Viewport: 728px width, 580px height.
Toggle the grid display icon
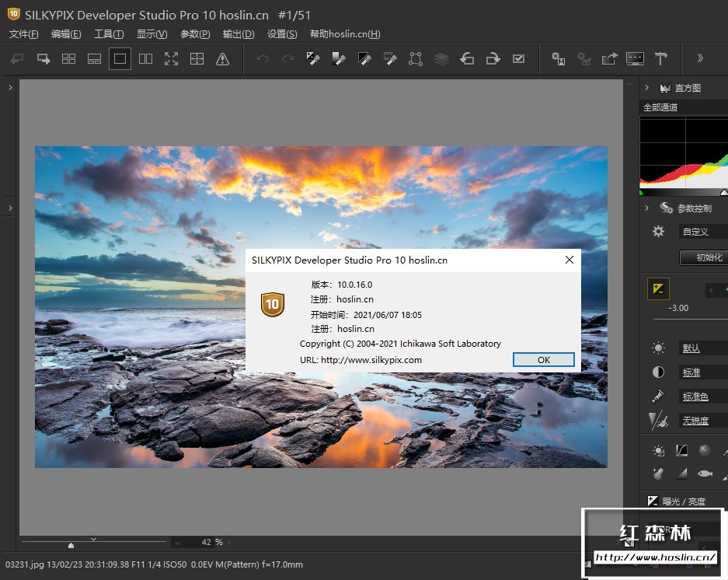tap(197, 59)
